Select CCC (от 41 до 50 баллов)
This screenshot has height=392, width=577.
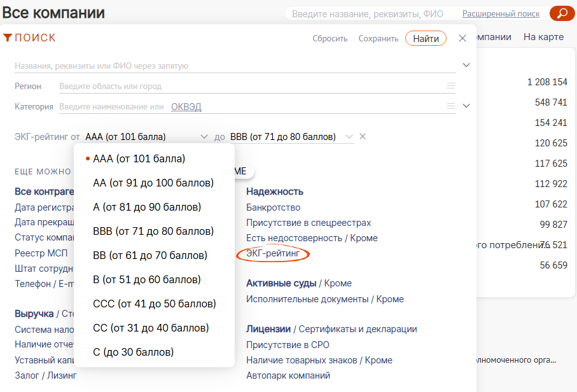(154, 304)
